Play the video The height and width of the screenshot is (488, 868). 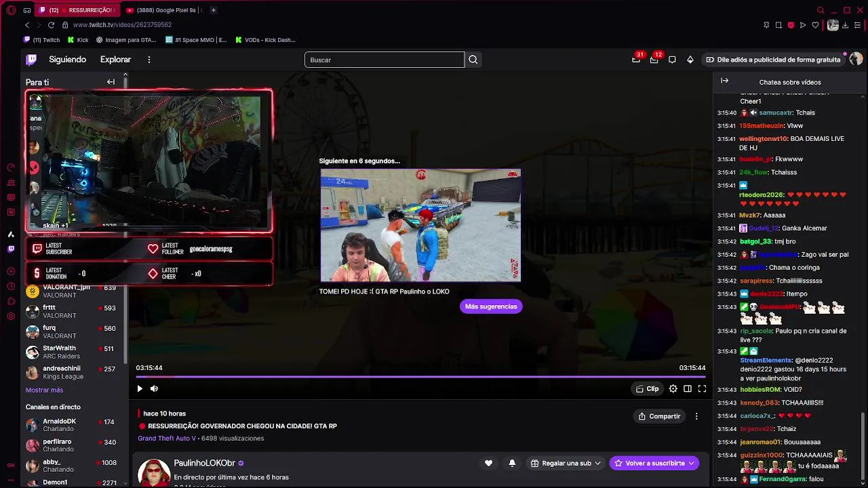click(140, 388)
